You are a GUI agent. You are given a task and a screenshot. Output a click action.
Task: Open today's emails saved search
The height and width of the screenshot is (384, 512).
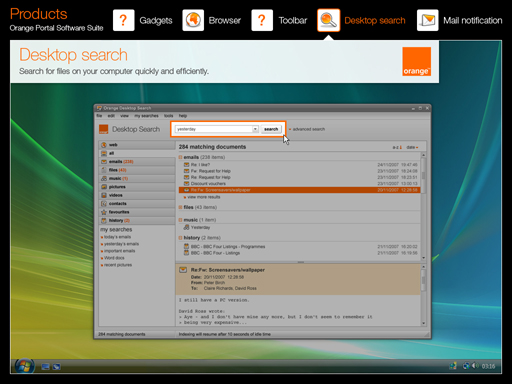(x=117, y=237)
